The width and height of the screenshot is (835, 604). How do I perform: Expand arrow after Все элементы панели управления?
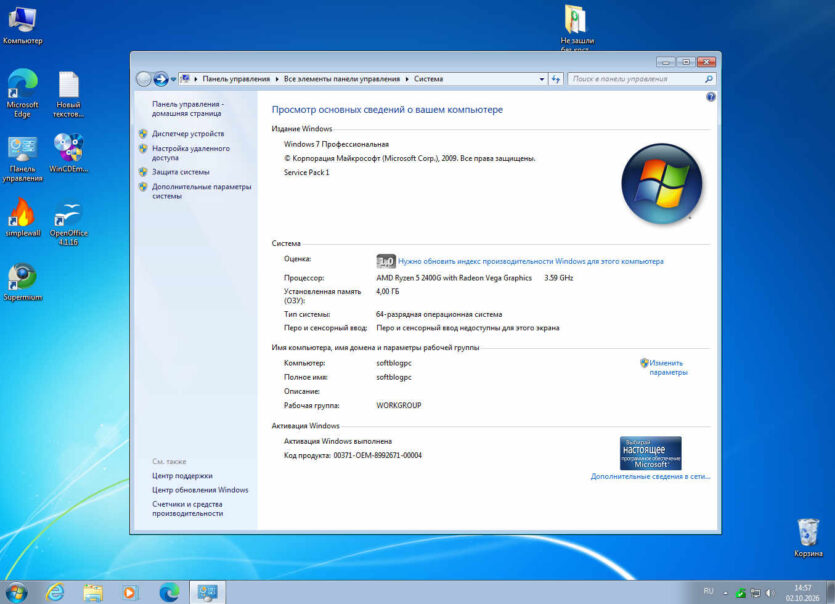407,79
